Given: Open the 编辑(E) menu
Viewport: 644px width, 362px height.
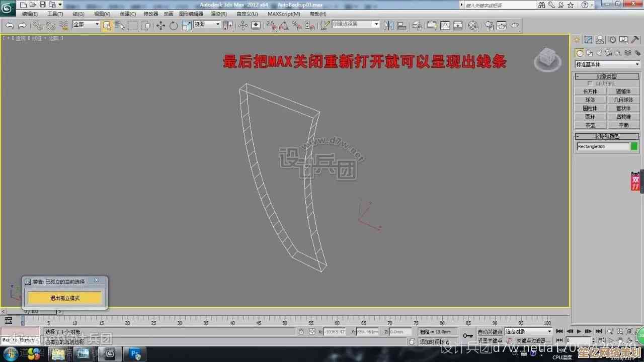Looking at the screenshot, I should [x=30, y=14].
